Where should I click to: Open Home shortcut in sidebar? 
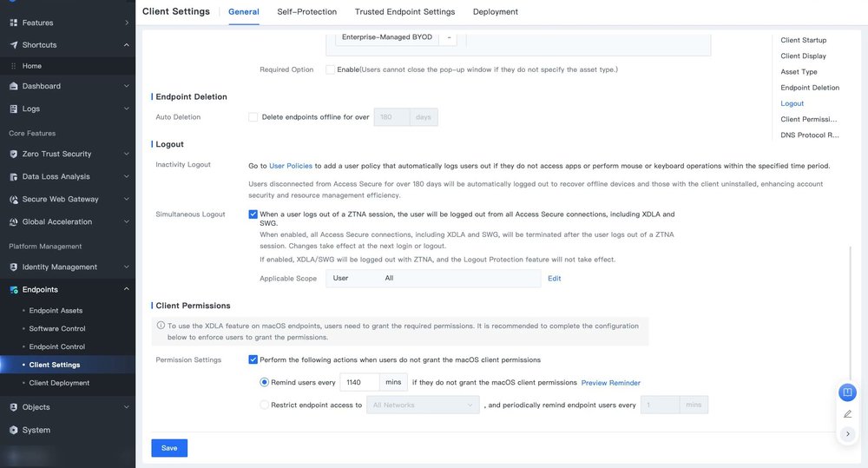pos(31,66)
